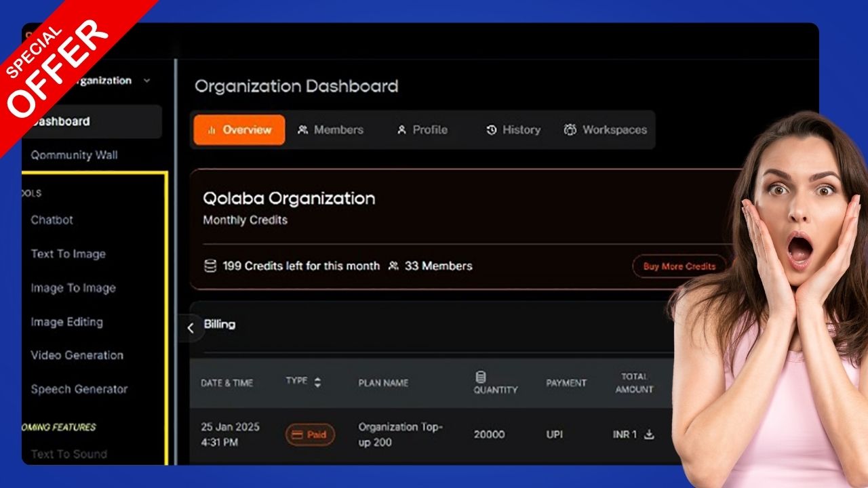The image size is (868, 488).
Task: Open the Text To Image tool
Action: click(68, 254)
